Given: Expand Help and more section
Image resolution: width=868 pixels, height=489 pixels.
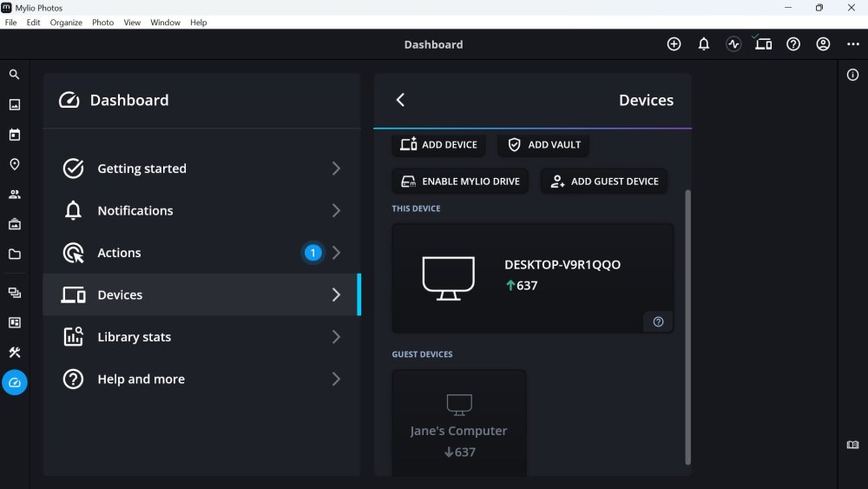Looking at the screenshot, I should (x=201, y=380).
